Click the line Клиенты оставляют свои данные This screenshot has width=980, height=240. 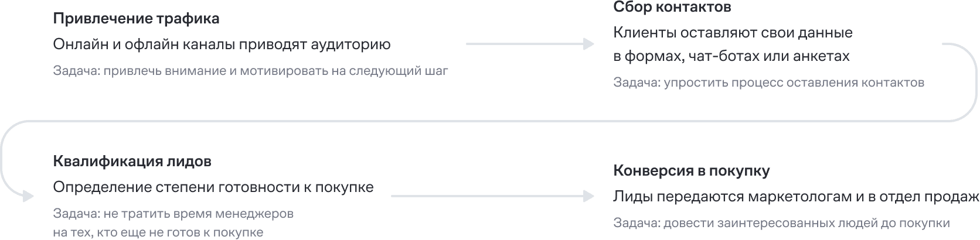click(x=733, y=33)
